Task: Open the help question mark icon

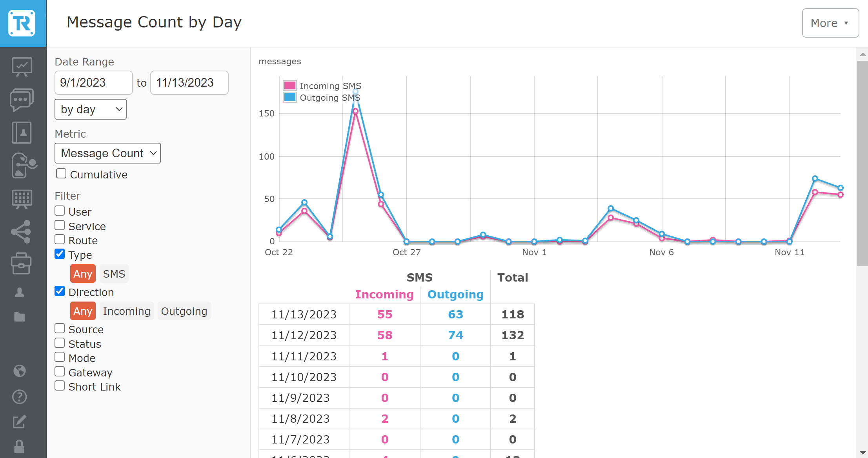Action: [20, 397]
